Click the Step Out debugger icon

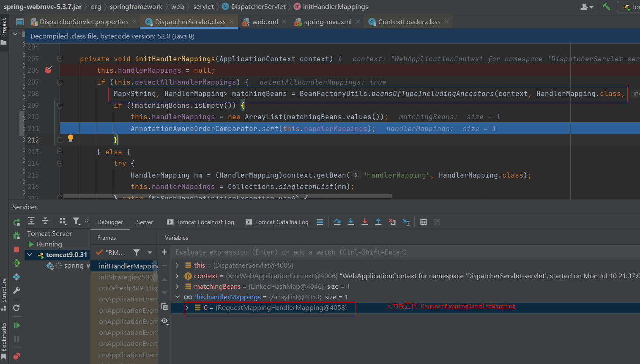[x=378, y=222]
